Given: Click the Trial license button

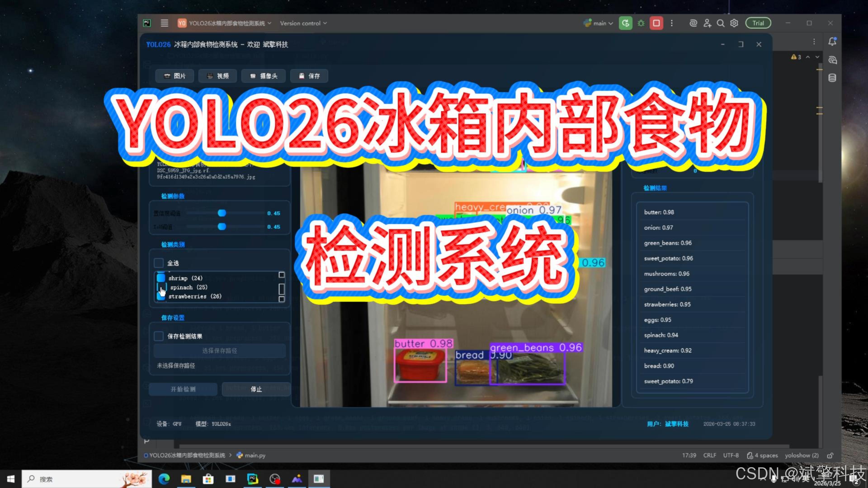Looking at the screenshot, I should click(758, 23).
